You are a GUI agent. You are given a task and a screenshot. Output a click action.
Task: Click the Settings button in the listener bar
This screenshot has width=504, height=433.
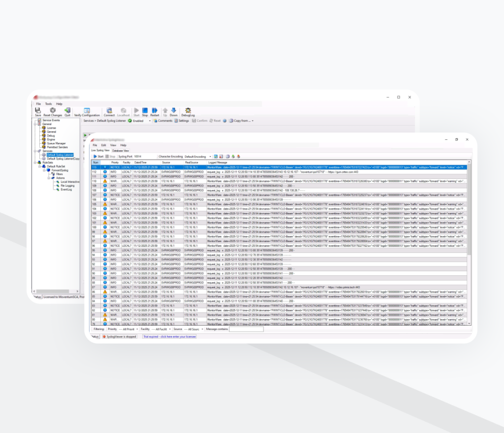[x=181, y=121]
